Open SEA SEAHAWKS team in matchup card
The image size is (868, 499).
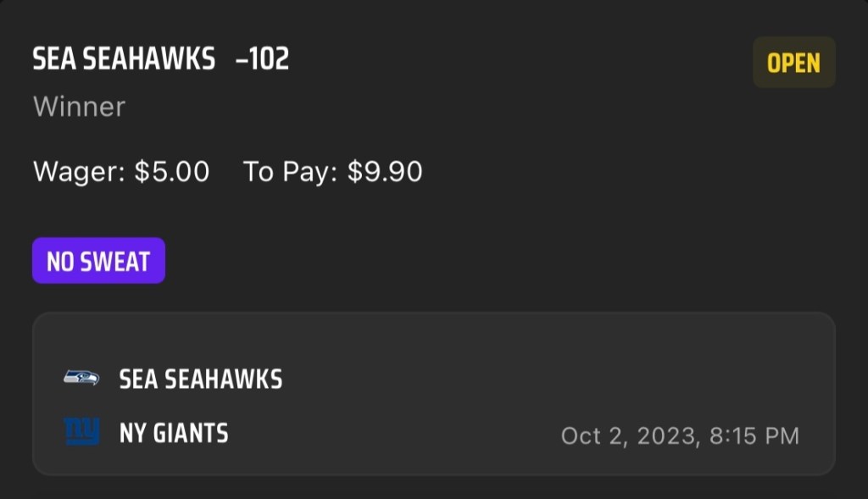201,379
